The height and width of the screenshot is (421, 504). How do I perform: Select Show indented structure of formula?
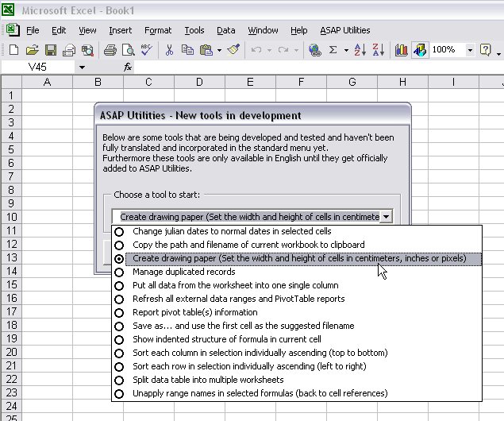click(297, 339)
